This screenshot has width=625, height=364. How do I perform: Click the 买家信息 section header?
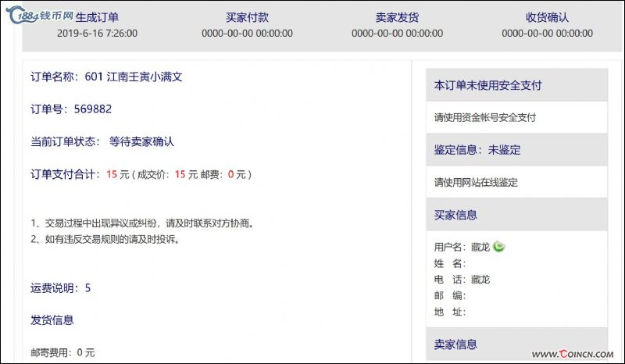(x=455, y=215)
